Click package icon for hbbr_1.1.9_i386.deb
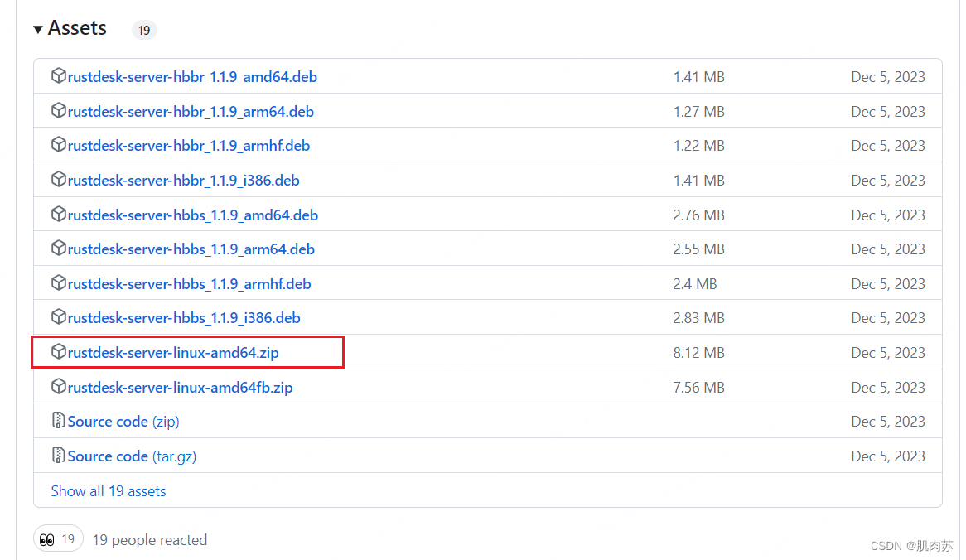Viewport: 966px width, 560px height. [59, 179]
